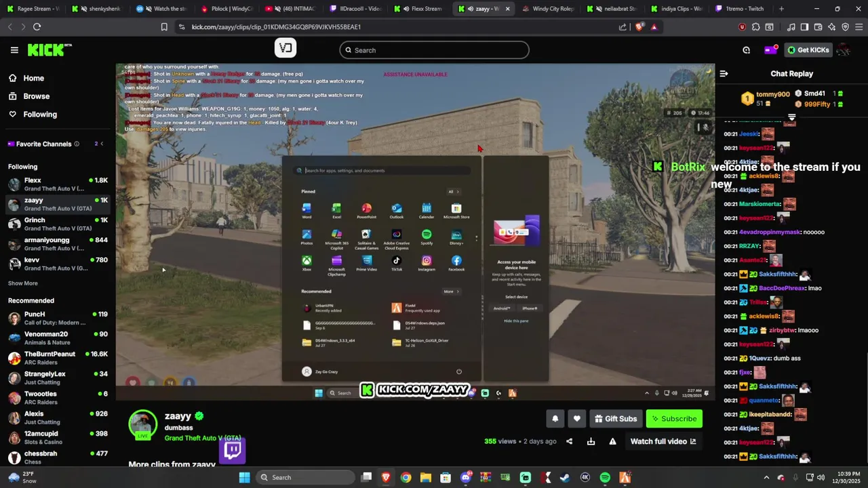The height and width of the screenshot is (488, 868).
Task: Open Grinch channel in Following list
Action: 58,224
